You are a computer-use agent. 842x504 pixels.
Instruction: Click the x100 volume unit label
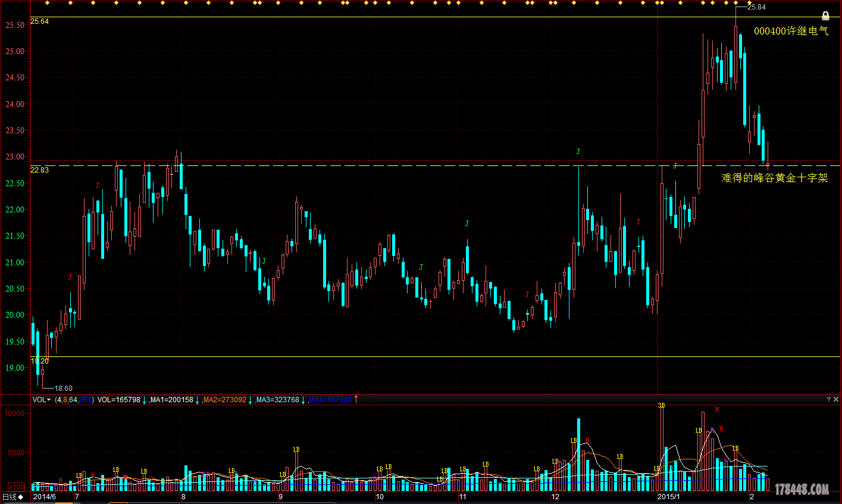tap(16, 486)
